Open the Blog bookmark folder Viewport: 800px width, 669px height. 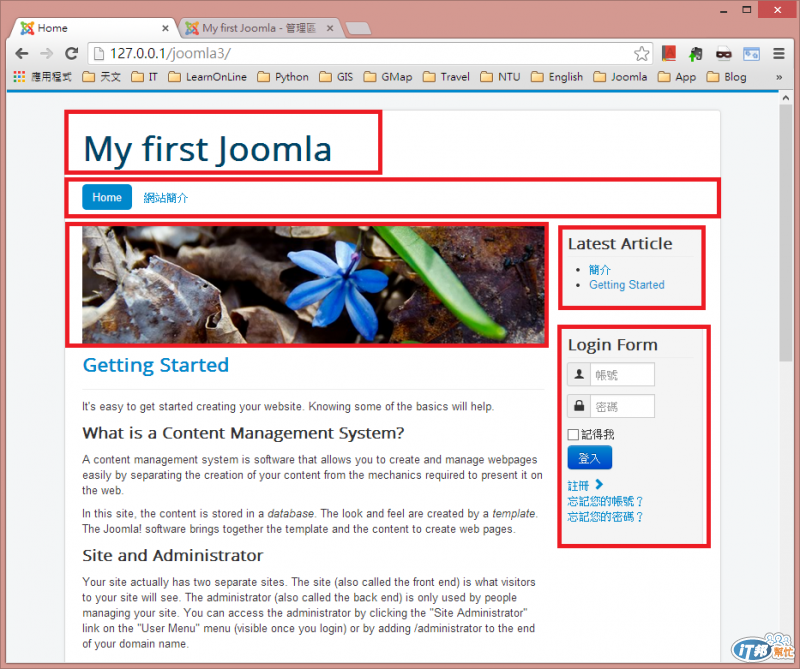[x=727, y=77]
